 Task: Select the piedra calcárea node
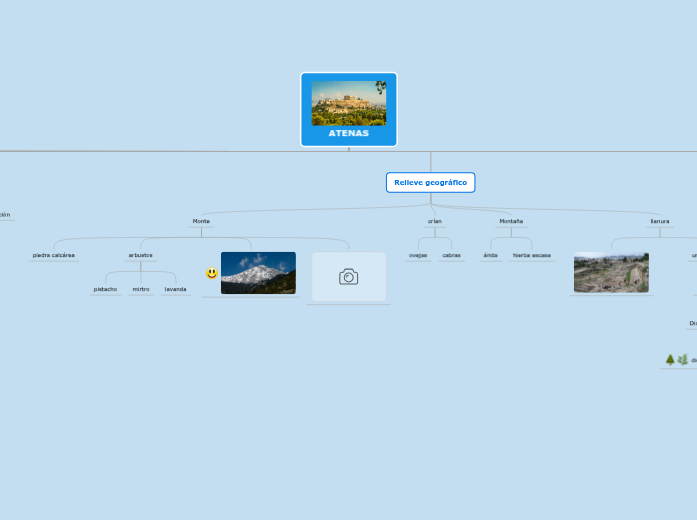54,255
